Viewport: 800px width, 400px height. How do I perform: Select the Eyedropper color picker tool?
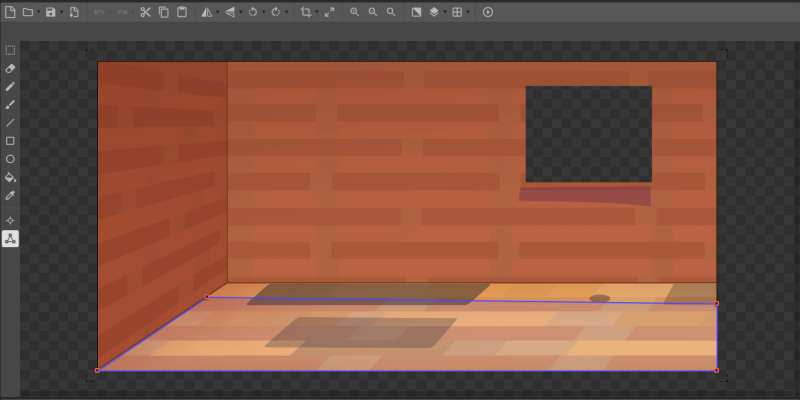[10, 195]
